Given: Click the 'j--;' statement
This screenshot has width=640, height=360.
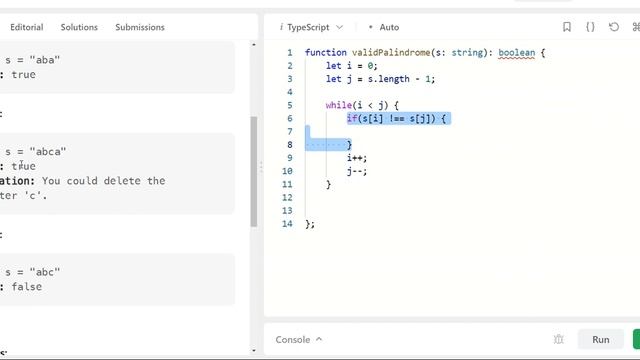Looking at the screenshot, I should [x=357, y=171].
